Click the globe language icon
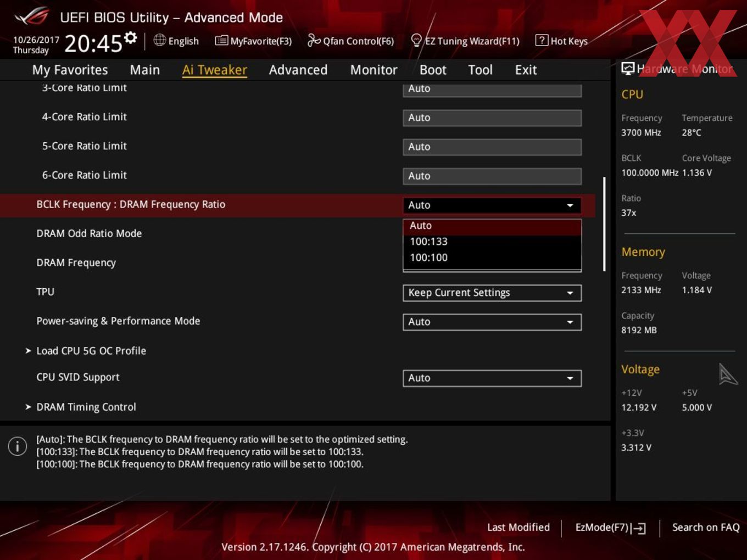This screenshot has height=560, width=747. click(x=159, y=40)
